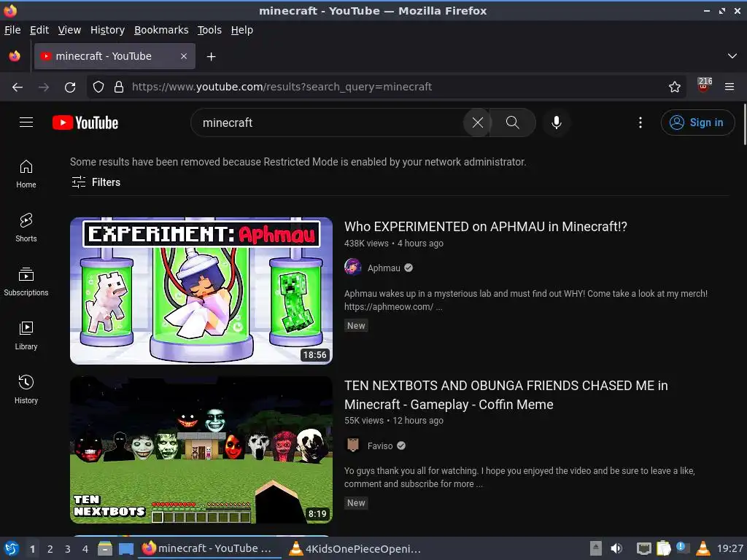Image resolution: width=747 pixels, height=560 pixels.
Task: Bookmark this page with star icon
Action: tap(675, 87)
